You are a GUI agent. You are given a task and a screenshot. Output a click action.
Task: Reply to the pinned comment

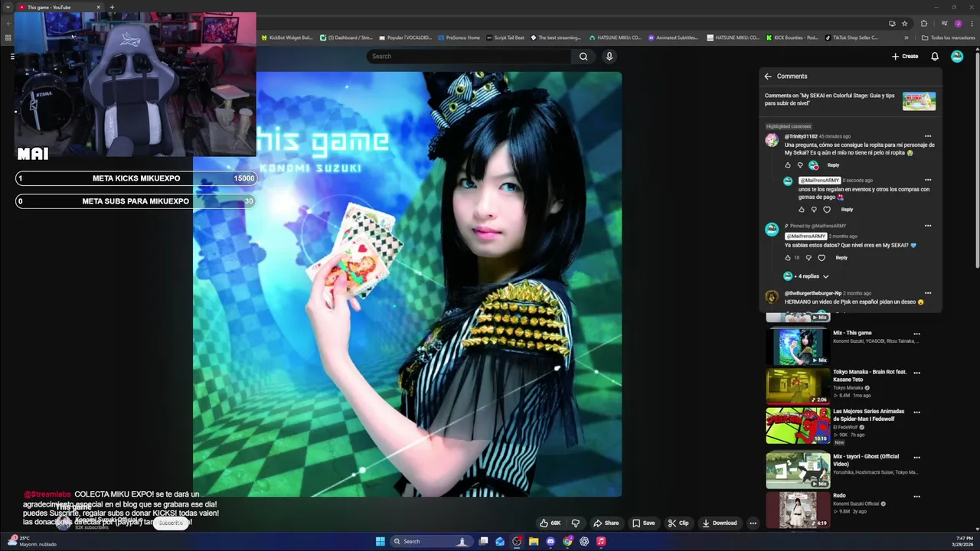coord(841,258)
